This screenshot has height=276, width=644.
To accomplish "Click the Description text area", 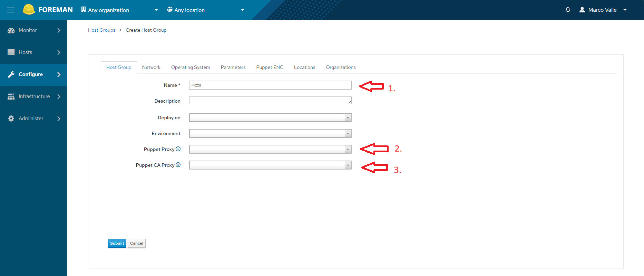I will click(x=270, y=100).
